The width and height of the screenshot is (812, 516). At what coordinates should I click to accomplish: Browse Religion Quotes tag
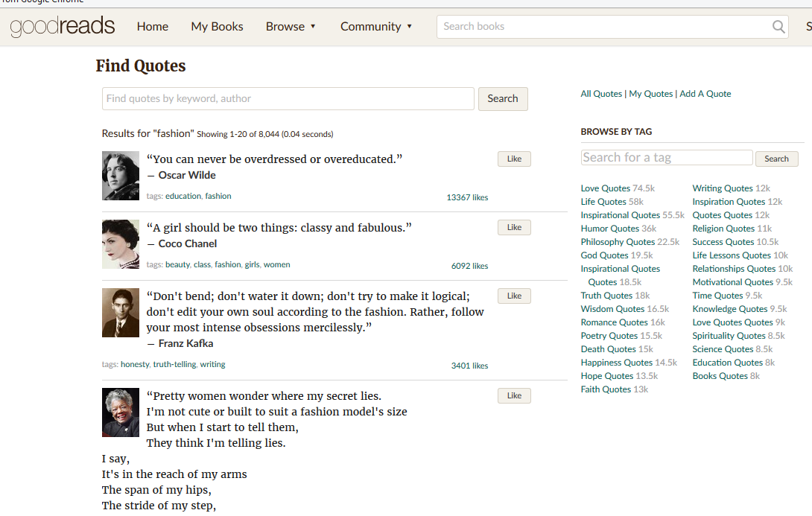[723, 229]
